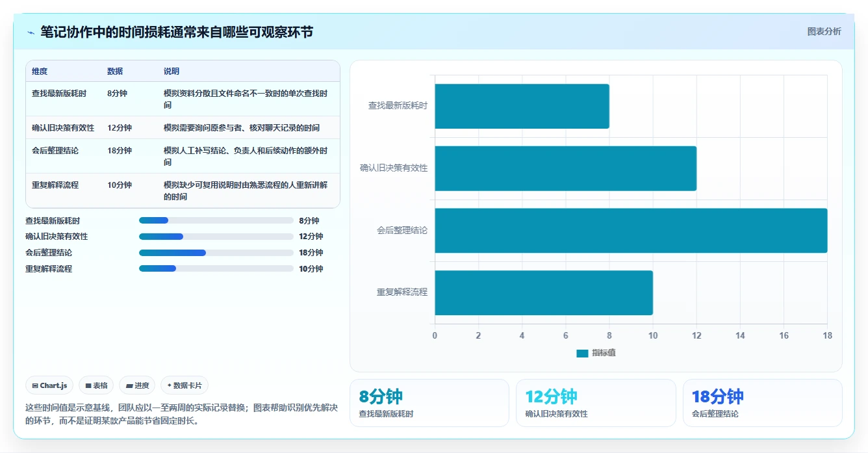868x453 pixels.
Task: Click the Chart.js tag chip
Action: click(49, 385)
